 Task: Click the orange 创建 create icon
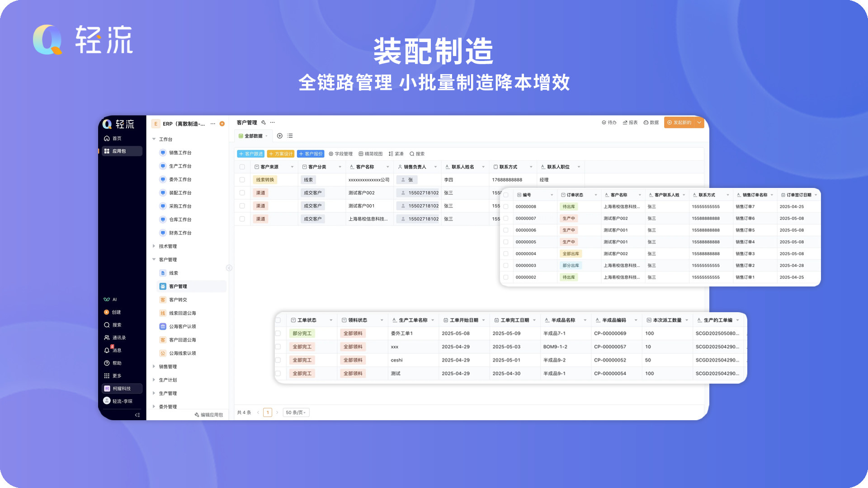click(107, 312)
